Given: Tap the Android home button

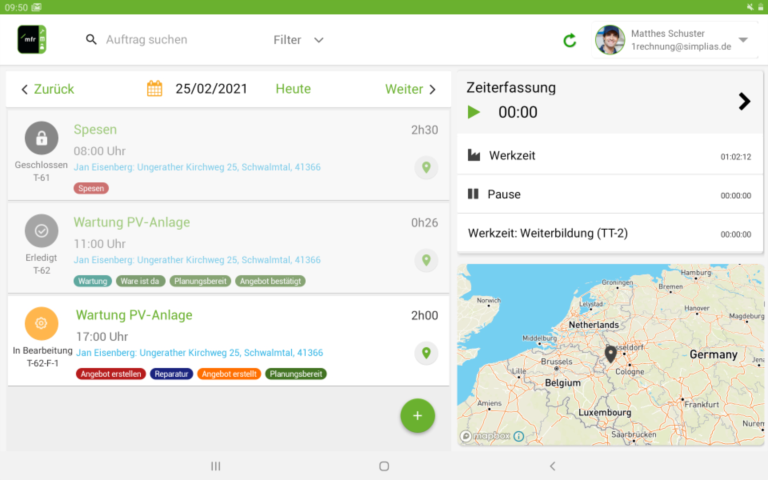Looking at the screenshot, I should coord(384,466).
